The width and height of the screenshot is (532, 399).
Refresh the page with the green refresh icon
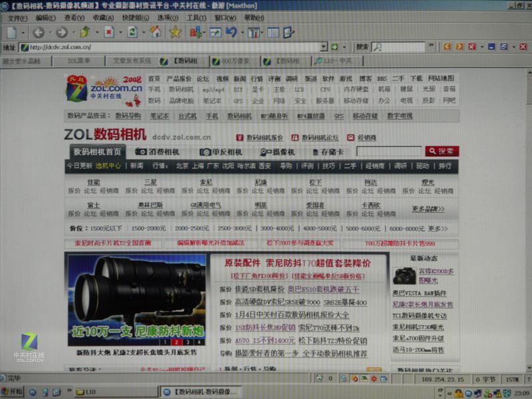(132, 32)
